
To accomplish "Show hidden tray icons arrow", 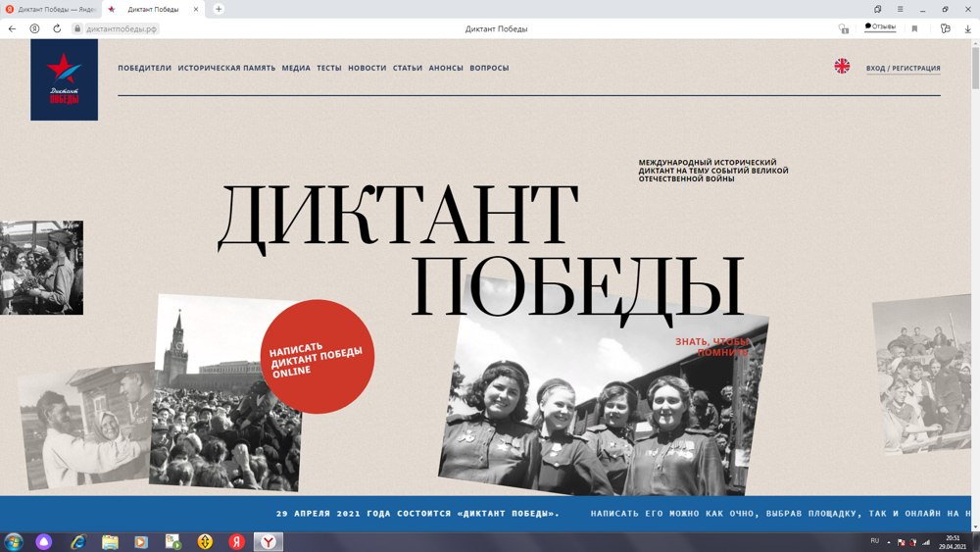I will 889,542.
